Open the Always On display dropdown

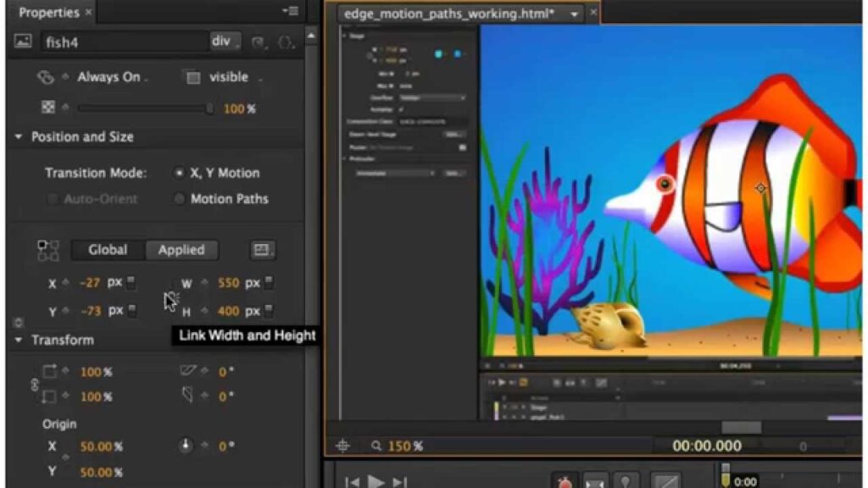tap(111, 77)
